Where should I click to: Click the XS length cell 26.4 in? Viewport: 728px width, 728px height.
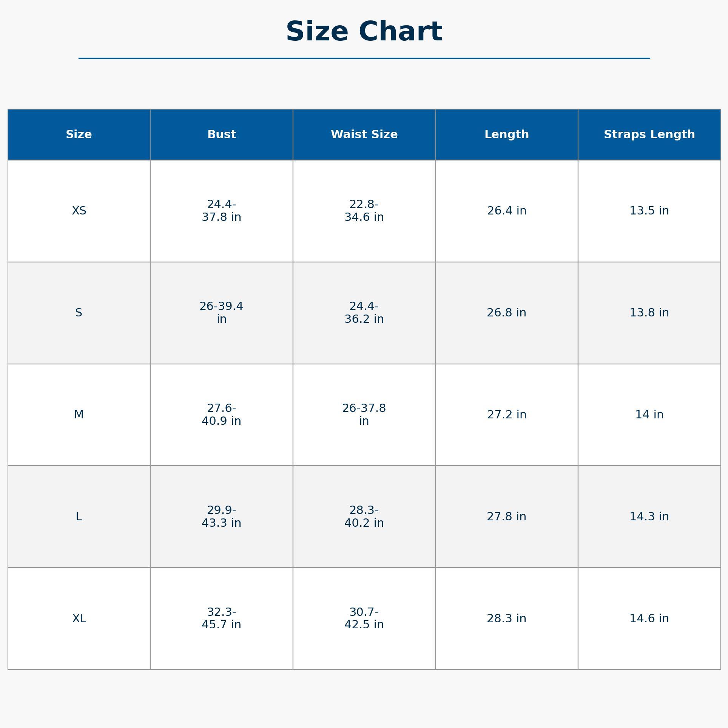(506, 211)
